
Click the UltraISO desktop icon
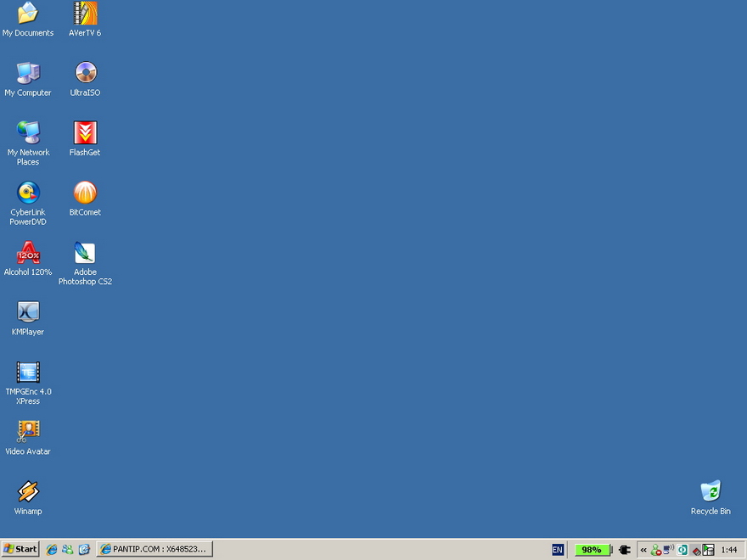pyautogui.click(x=85, y=79)
